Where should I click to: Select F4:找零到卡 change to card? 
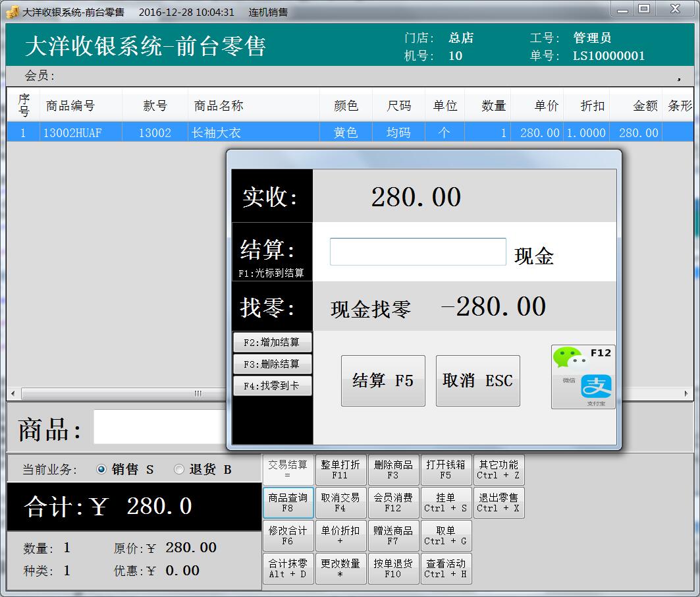(x=272, y=385)
